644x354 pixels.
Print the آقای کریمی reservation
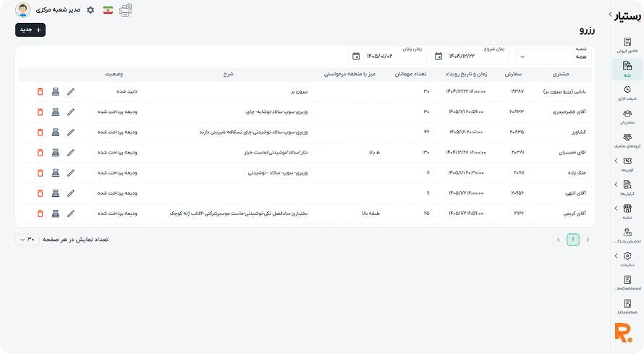(x=56, y=214)
